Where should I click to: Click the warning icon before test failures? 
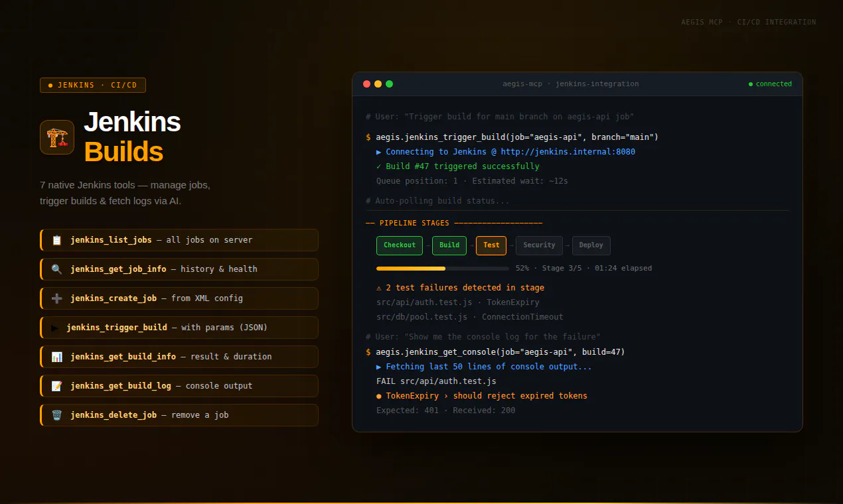379,288
